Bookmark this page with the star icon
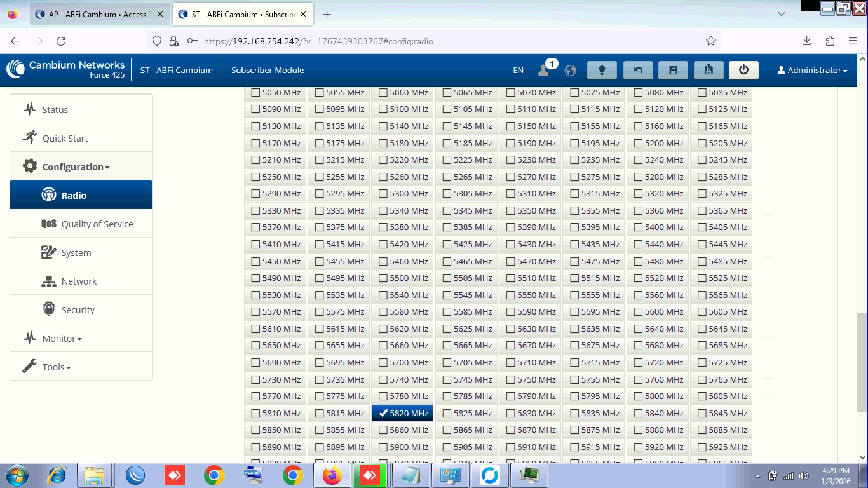The width and height of the screenshot is (868, 488). pos(710,41)
